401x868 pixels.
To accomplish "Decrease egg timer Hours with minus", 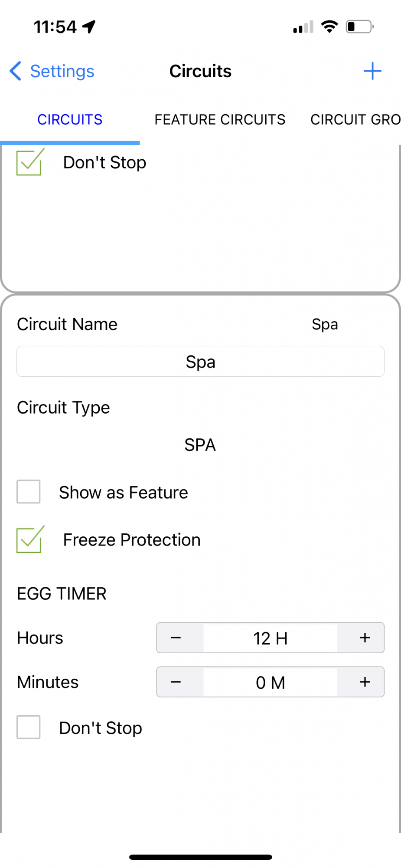I will point(176,638).
